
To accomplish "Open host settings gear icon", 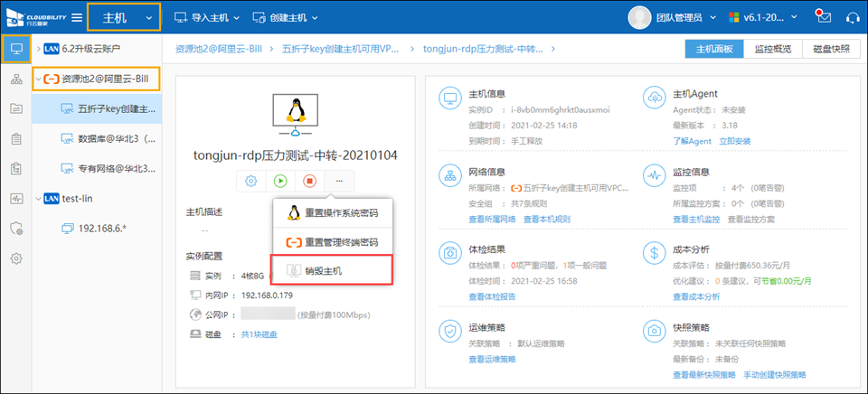I will [x=250, y=181].
